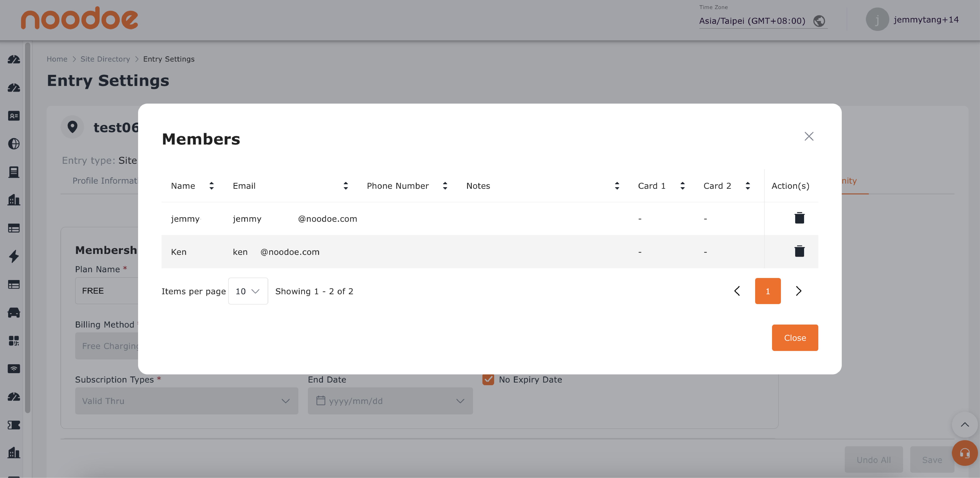
Task: Open the ID card sidebar icon
Action: pyautogui.click(x=14, y=116)
